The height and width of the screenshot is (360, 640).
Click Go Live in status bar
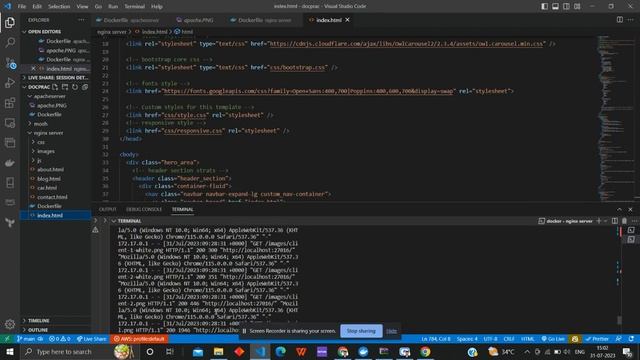553,339
